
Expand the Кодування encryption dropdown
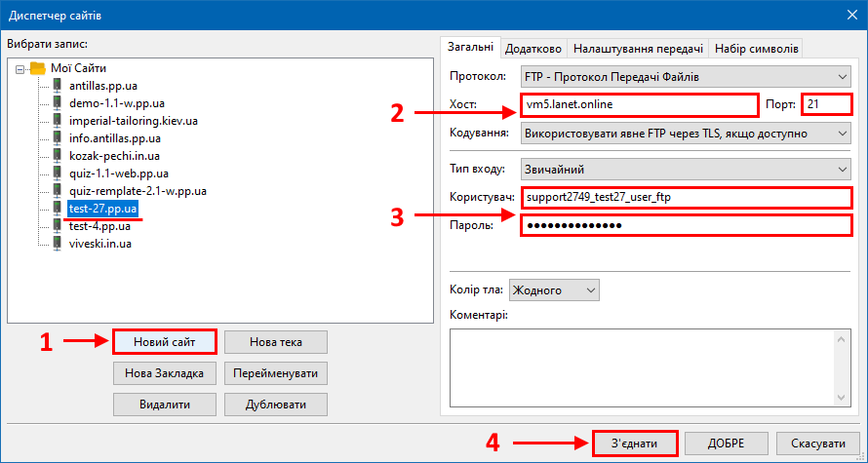click(842, 133)
